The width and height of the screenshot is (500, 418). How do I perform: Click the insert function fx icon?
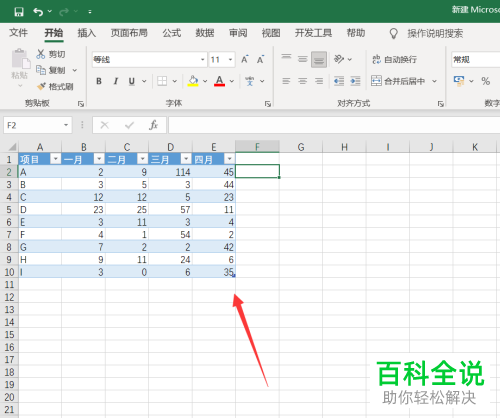coord(153,125)
